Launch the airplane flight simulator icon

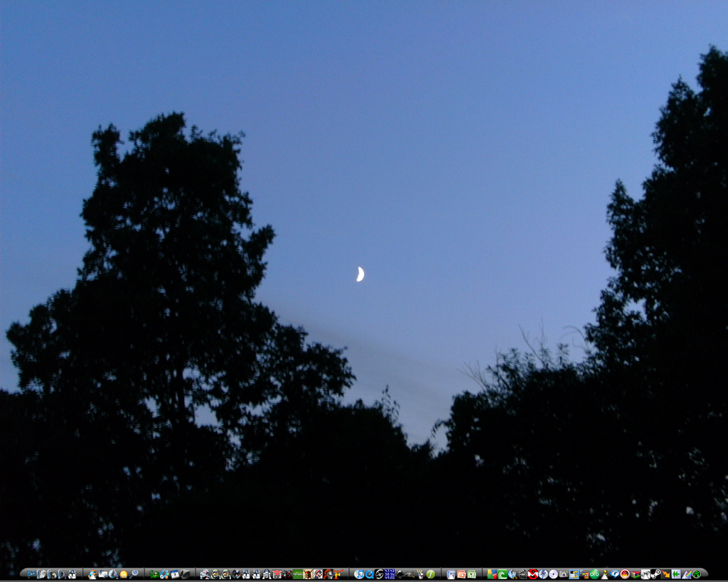click(409, 574)
